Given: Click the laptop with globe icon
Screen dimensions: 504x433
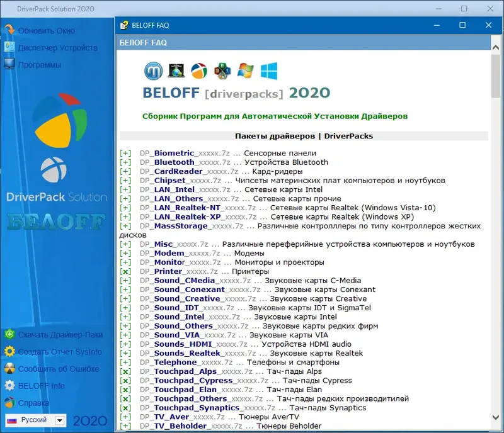Looking at the screenshot, I should pyautogui.click(x=176, y=70).
